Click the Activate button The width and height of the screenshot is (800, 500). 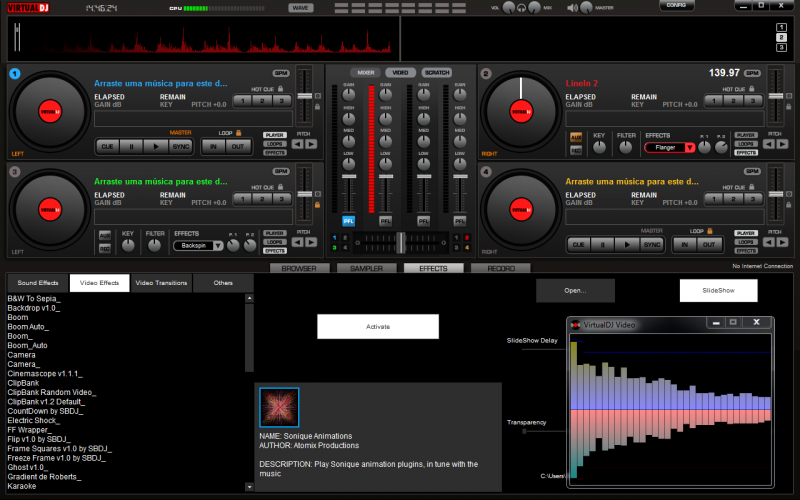(378, 327)
